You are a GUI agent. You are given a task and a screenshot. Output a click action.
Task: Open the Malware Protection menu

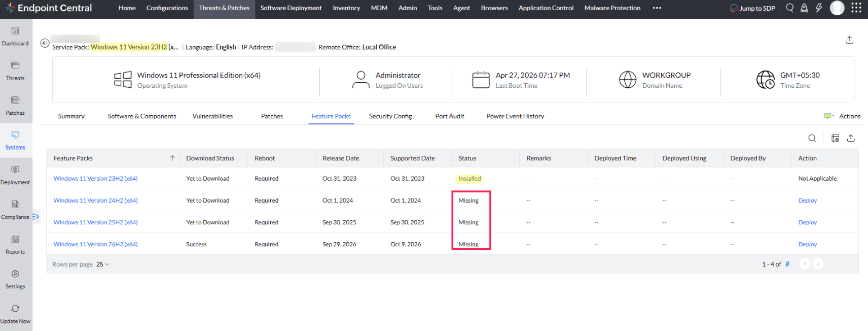coord(612,8)
